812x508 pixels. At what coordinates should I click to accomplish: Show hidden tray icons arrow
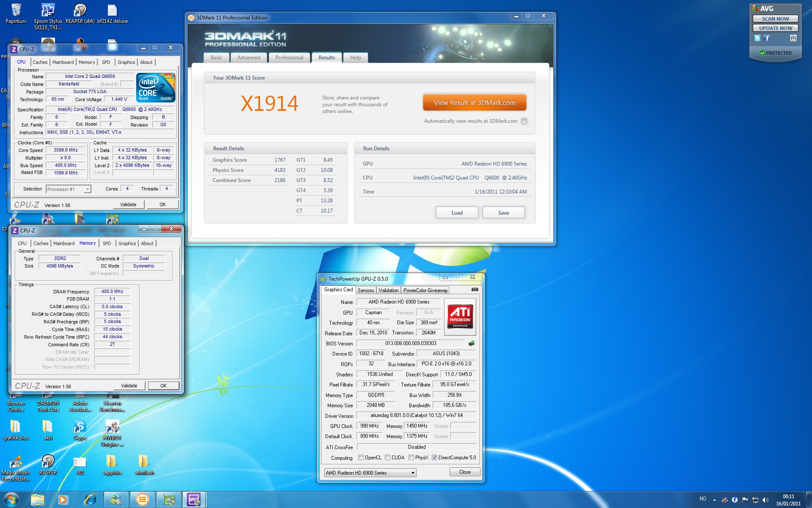pyautogui.click(x=714, y=500)
